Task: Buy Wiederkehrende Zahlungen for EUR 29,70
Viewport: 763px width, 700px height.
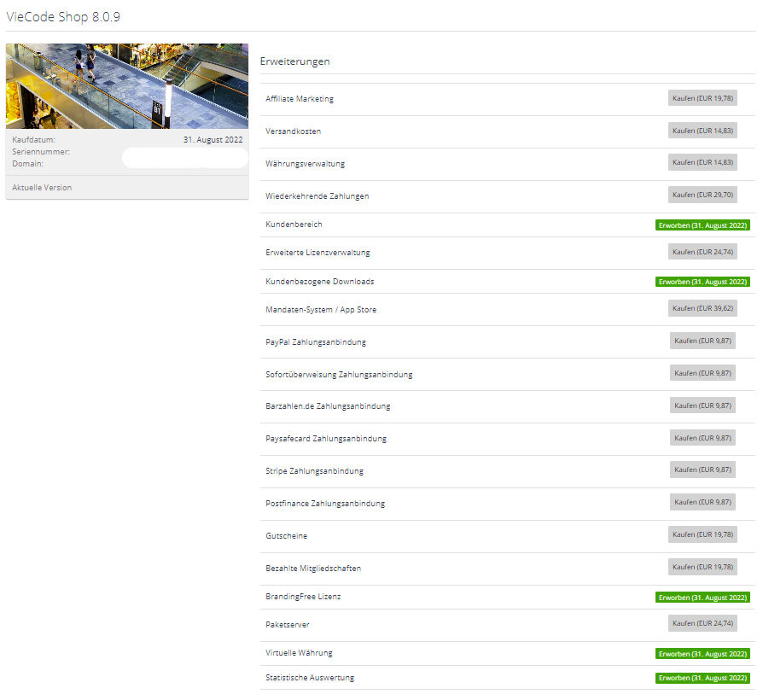Action: (x=702, y=195)
